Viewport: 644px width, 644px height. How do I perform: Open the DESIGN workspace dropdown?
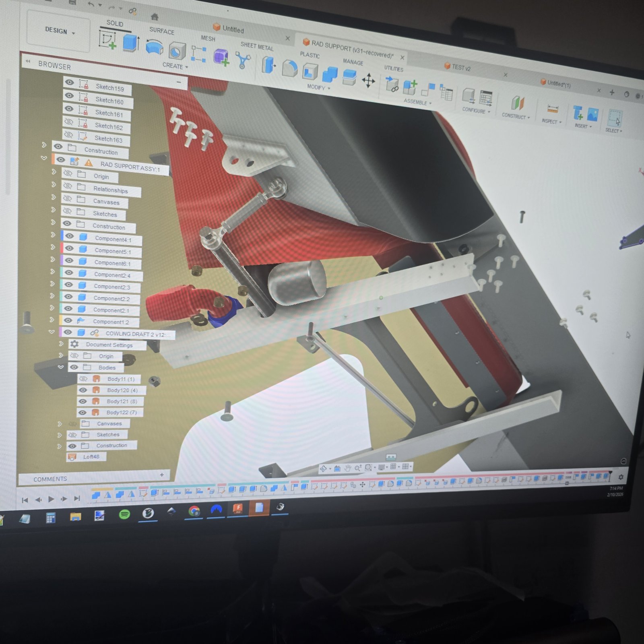[60, 31]
